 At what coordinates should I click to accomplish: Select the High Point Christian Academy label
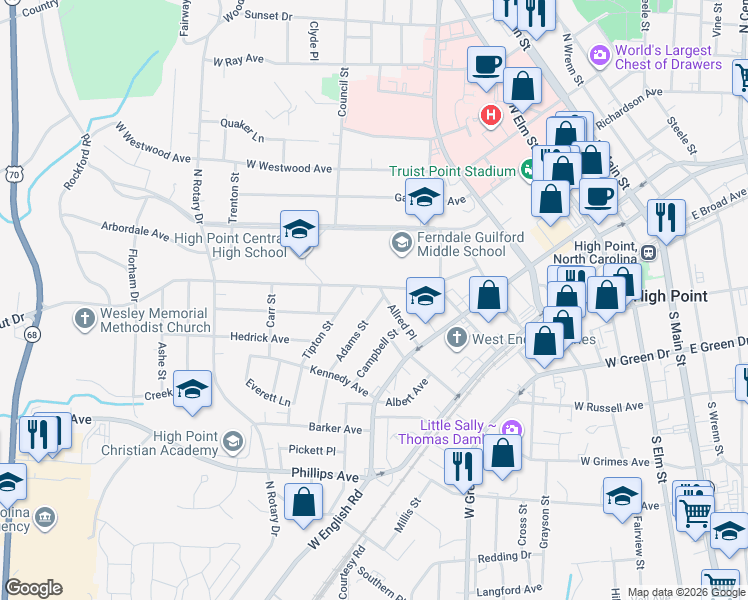pos(159,443)
